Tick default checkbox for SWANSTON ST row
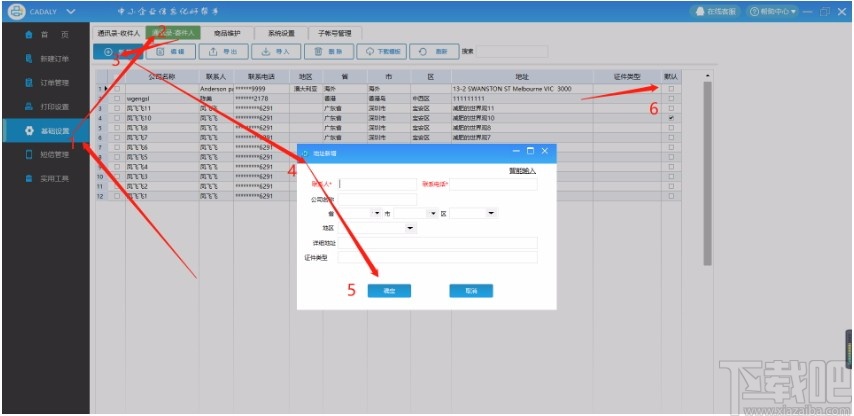The image size is (854, 416). coord(671,89)
